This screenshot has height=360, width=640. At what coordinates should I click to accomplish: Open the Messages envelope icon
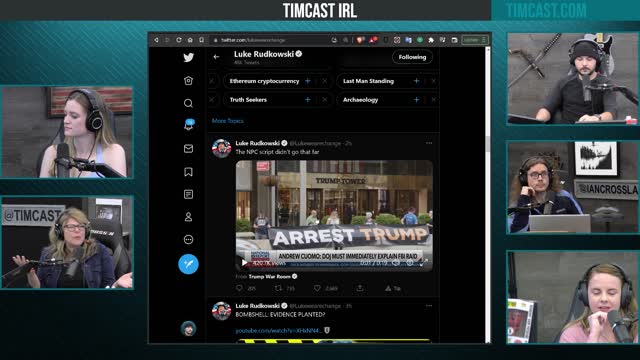[188, 149]
